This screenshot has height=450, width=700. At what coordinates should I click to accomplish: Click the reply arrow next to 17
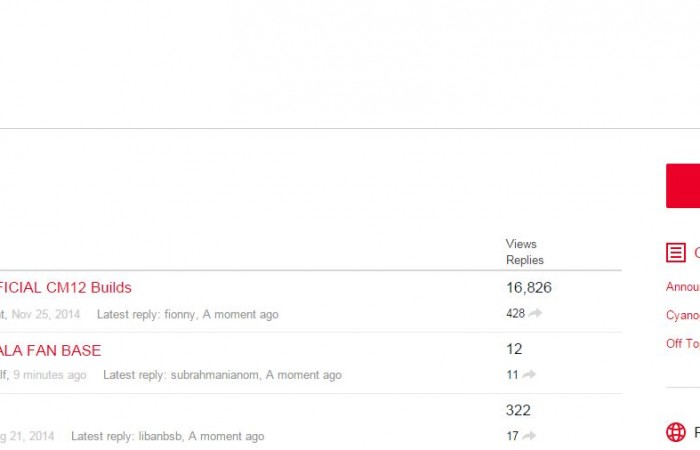tap(529, 436)
